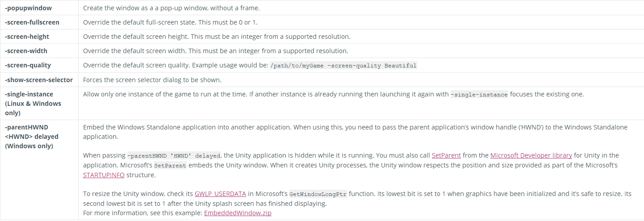Click the -single-instance argument name cell

point(39,103)
